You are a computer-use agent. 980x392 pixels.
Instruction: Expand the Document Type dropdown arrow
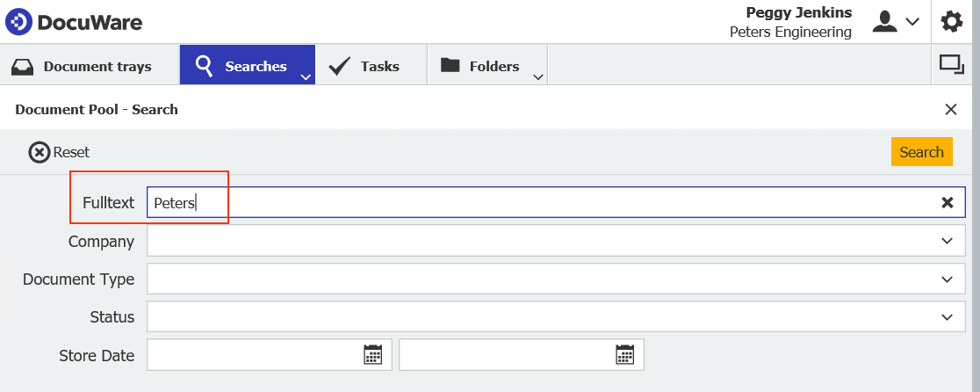pyautogui.click(x=947, y=279)
